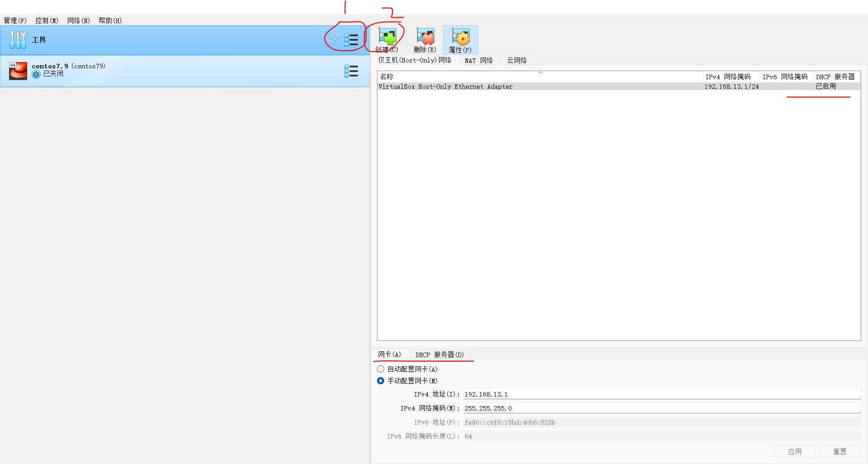The image size is (868, 464).
Task: Pin the Tools panel using the pin icon
Action: point(334,39)
